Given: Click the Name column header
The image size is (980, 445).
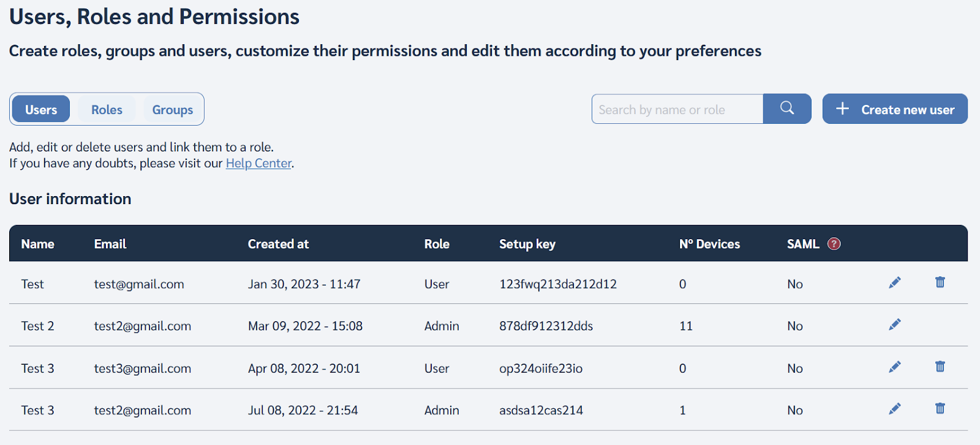Looking at the screenshot, I should click(38, 244).
